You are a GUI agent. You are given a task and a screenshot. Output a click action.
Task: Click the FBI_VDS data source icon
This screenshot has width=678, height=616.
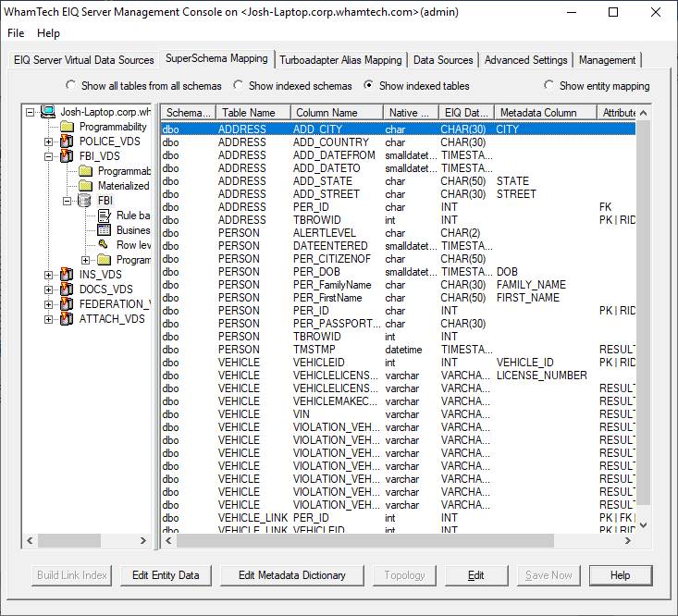[x=67, y=156]
